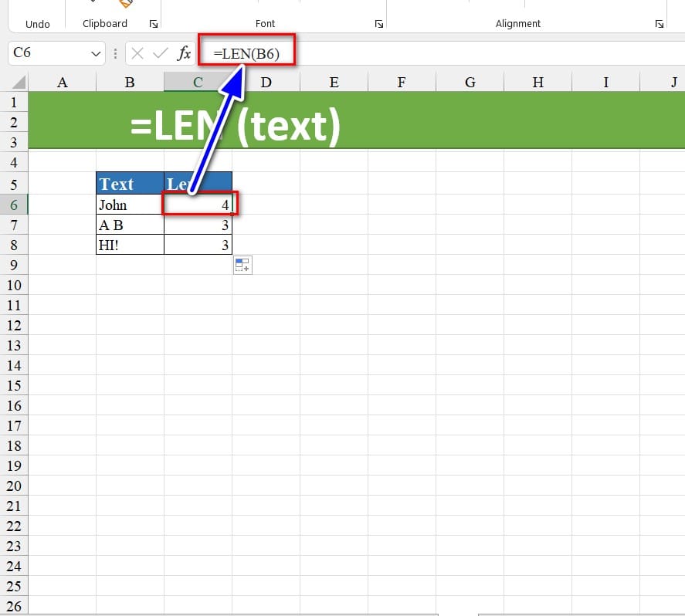Select the cell containing HI!
Viewport: 685px width, 616px height.
[x=130, y=245]
